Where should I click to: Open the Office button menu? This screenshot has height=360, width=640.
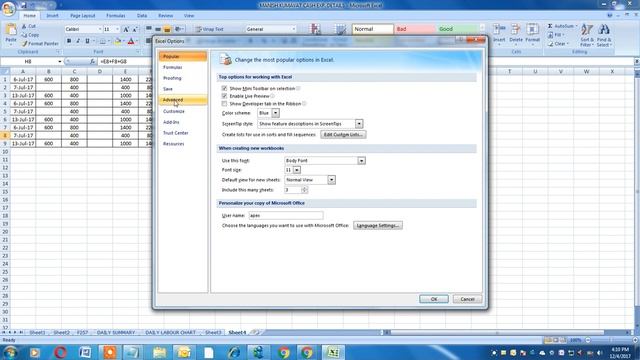[8, 8]
